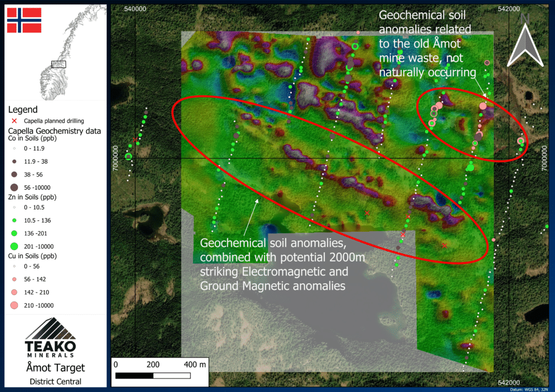This screenshot has height=392, width=555.
Task: Click the "56 - 142" range label
Action: tap(35, 279)
